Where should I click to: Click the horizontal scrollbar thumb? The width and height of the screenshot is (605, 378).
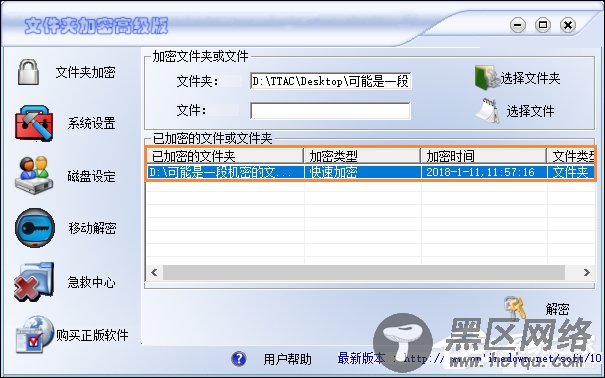[x=364, y=272]
